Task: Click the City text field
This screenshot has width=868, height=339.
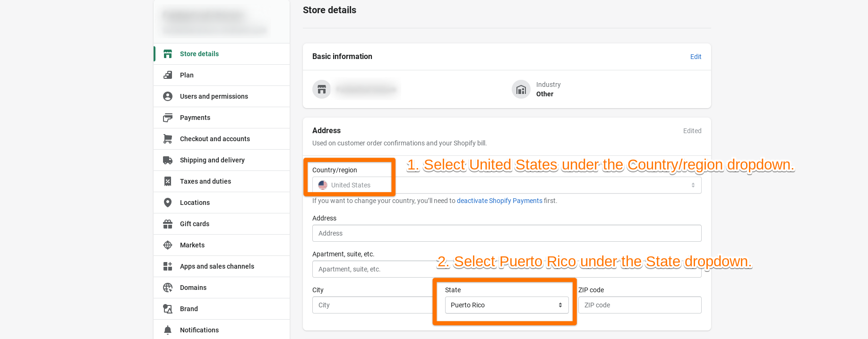Action: point(372,305)
